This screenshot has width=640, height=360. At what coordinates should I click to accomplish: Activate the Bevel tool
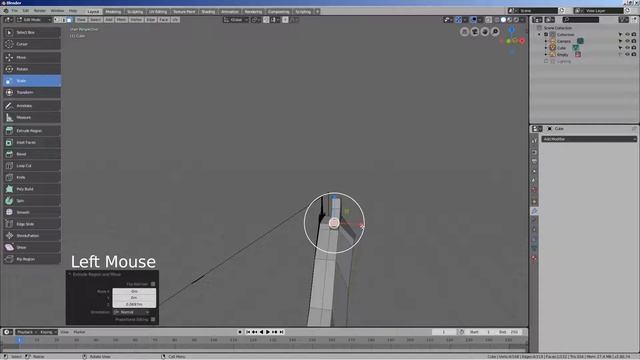click(32, 154)
